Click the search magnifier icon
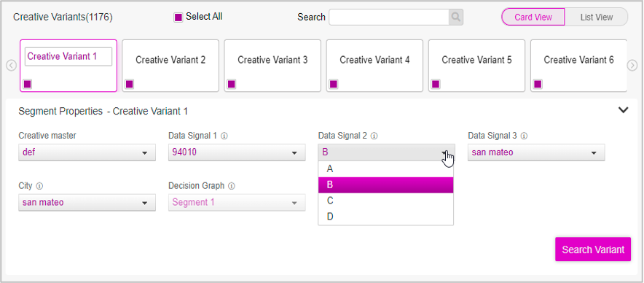The width and height of the screenshot is (644, 283). click(x=456, y=18)
